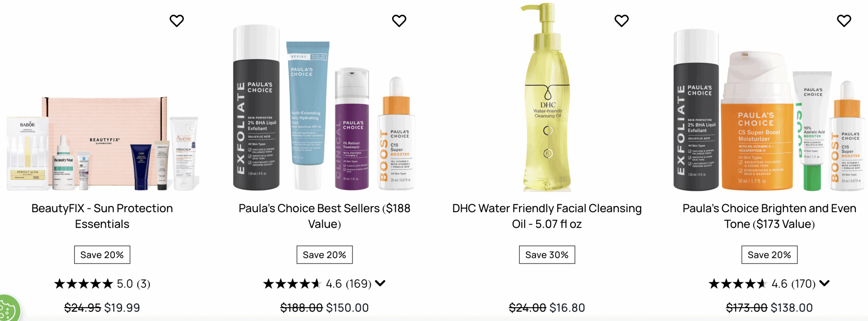This screenshot has width=868, height=321.
Task: Open BeautyFIX - Sun Protection Essentials title link
Action: [x=102, y=216]
